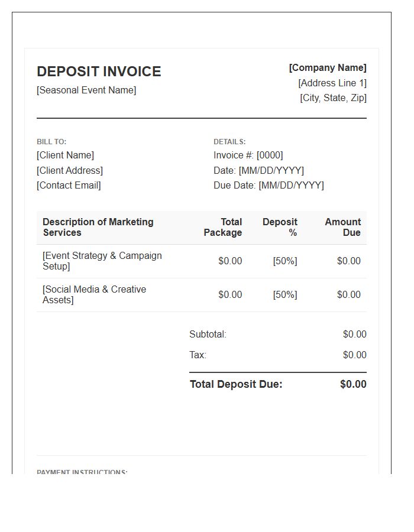414x532 pixels.
Task: Click Amount Due $0.00 in Event Strategy row
Action: click(349, 261)
